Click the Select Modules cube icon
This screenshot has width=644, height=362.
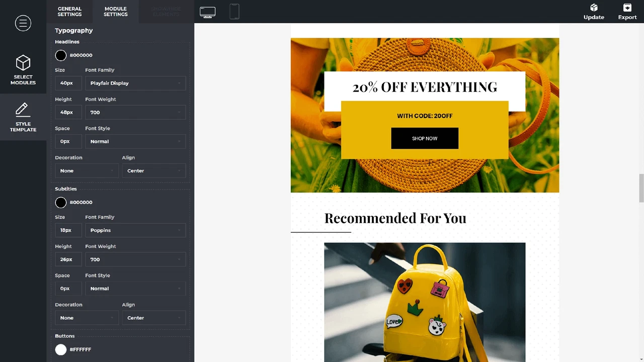[x=23, y=63]
